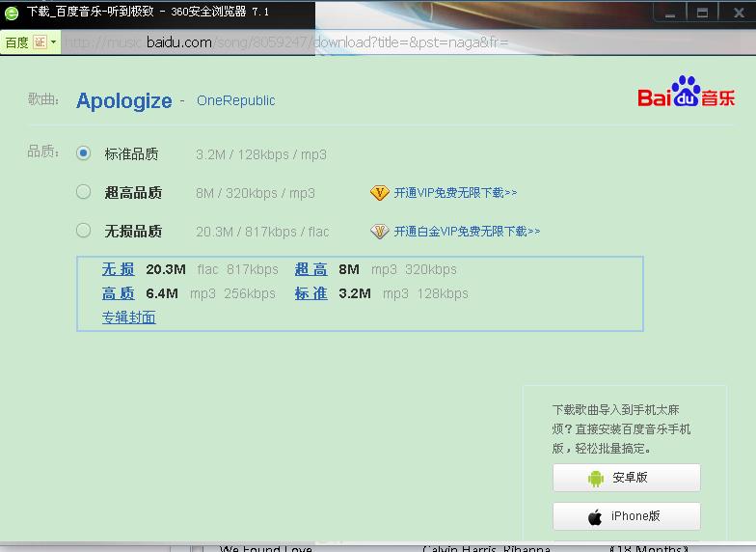Click the 超高 320kbps download link
756x552 pixels.
(310, 269)
